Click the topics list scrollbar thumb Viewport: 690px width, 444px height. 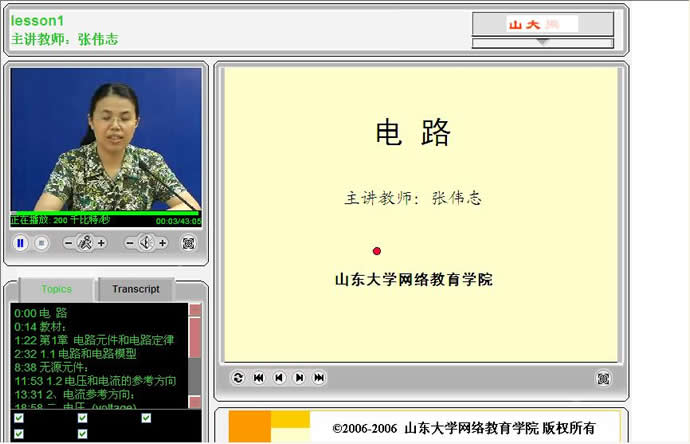click(195, 338)
